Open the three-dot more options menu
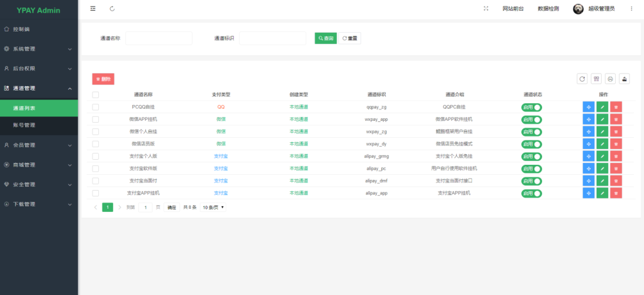This screenshot has width=644, height=295. (x=631, y=9)
